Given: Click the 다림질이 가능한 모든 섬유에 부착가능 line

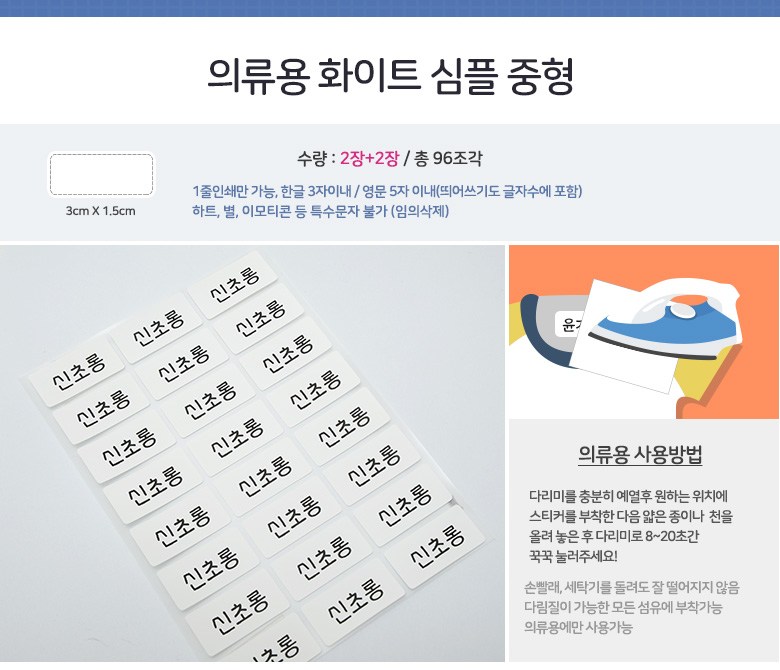Looking at the screenshot, I should click(623, 607).
